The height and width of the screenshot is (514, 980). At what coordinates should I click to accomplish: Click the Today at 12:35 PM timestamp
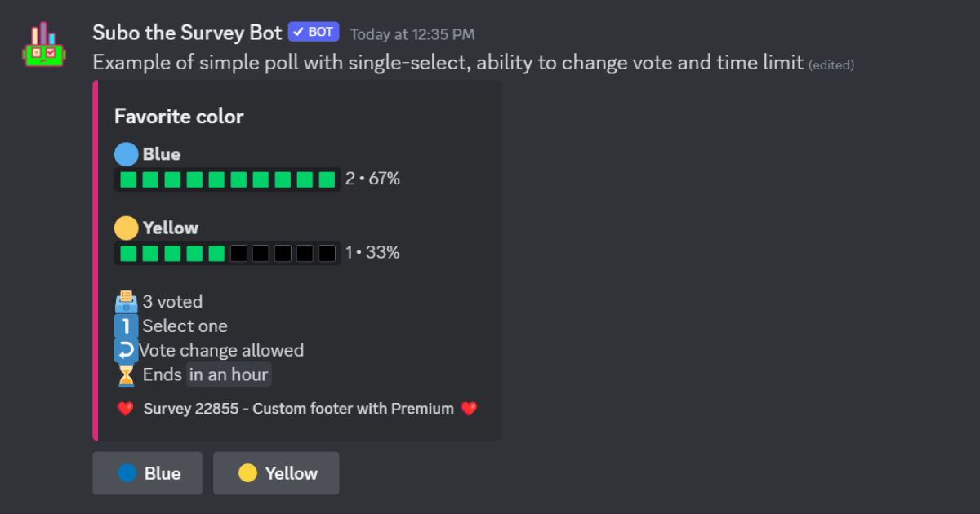(x=412, y=34)
